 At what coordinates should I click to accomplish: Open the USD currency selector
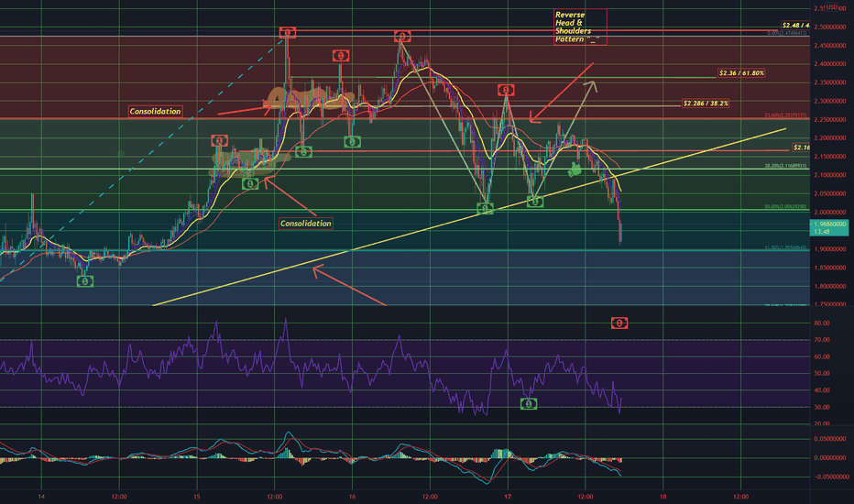click(831, 7)
